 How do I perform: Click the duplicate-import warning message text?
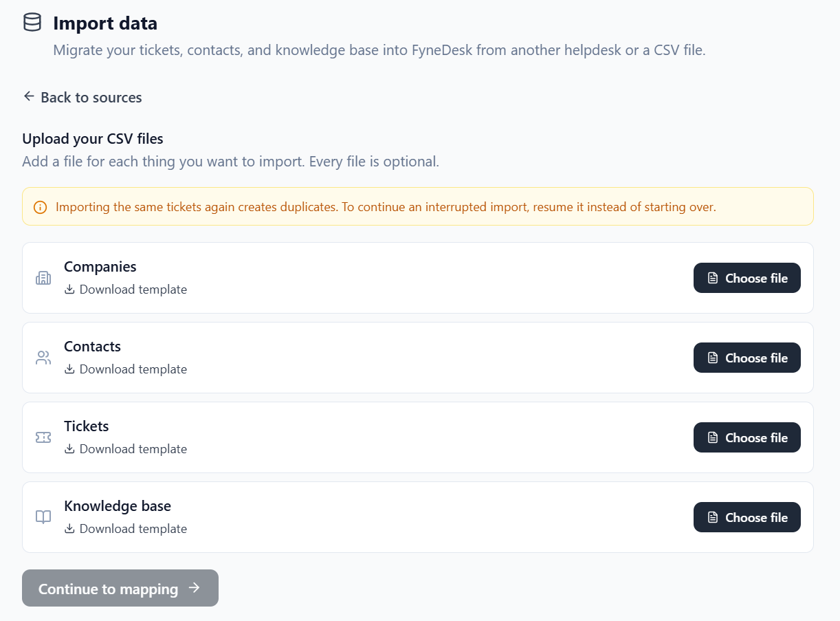(386, 207)
